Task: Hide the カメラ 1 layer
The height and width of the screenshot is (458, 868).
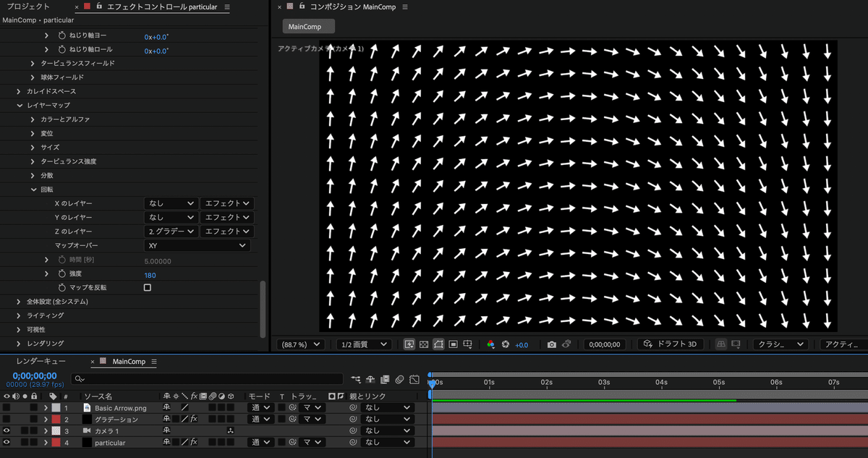Action: pos(6,431)
